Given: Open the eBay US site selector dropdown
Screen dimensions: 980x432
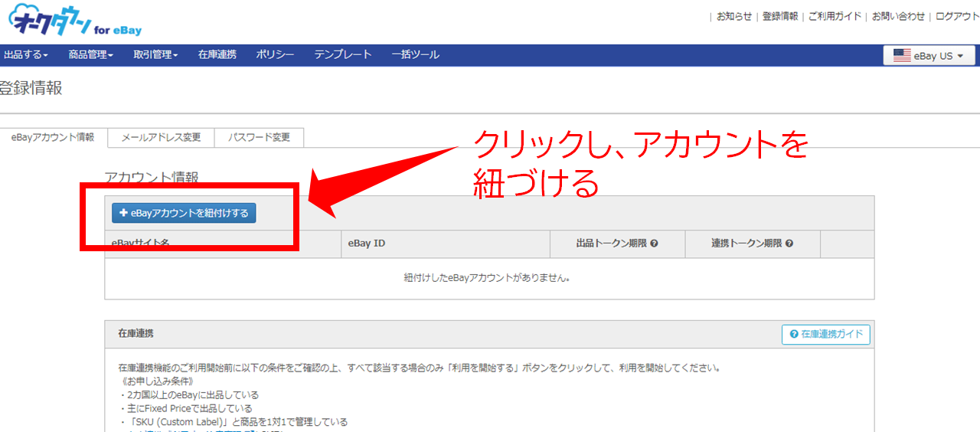Looking at the screenshot, I should tap(929, 55).
